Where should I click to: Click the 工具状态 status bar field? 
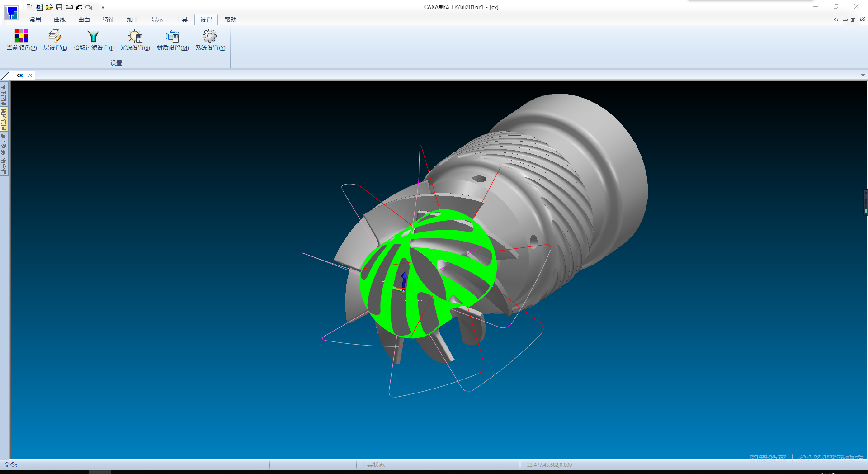[x=373, y=465]
